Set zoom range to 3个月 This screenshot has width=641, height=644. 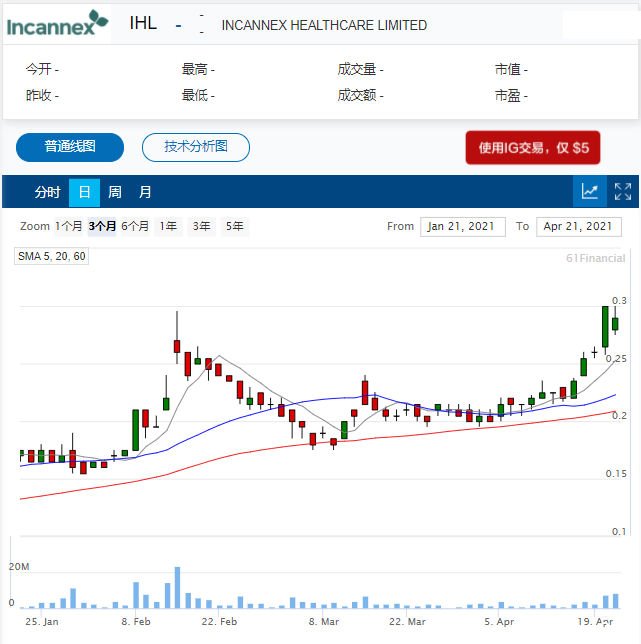(102, 226)
